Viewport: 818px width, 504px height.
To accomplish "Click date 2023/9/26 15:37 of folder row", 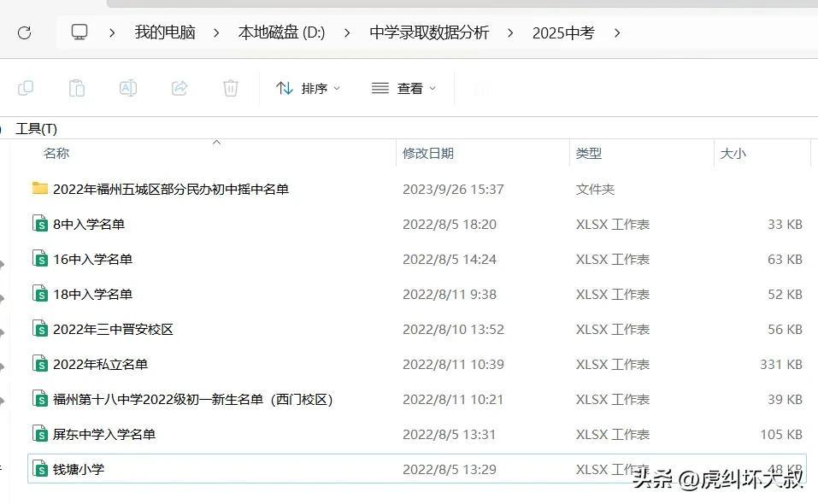I will [x=453, y=189].
